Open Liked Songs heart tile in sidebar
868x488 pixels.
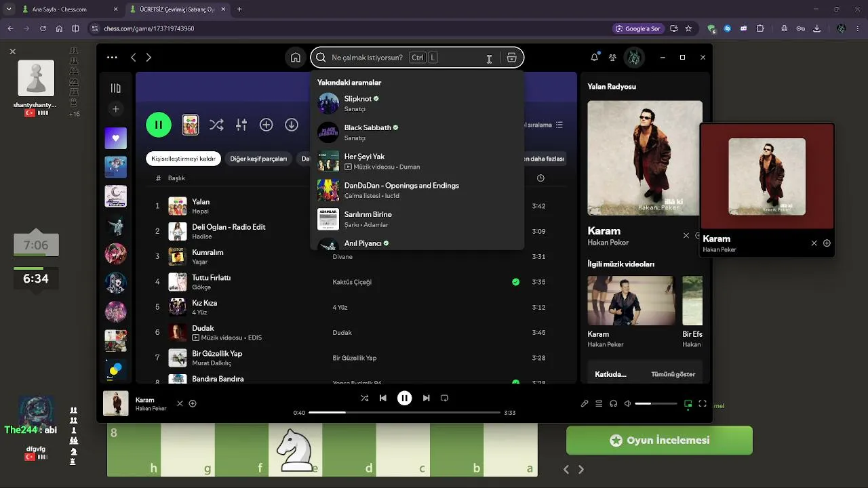(116, 138)
